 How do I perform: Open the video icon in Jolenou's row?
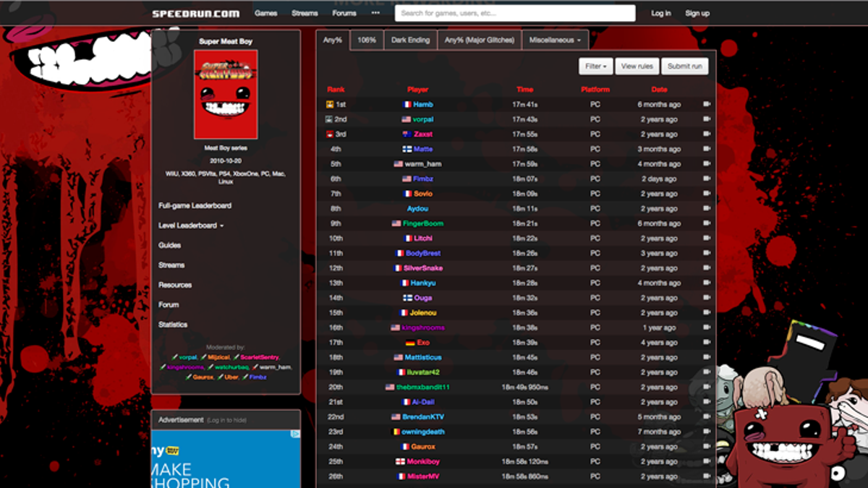[707, 312]
